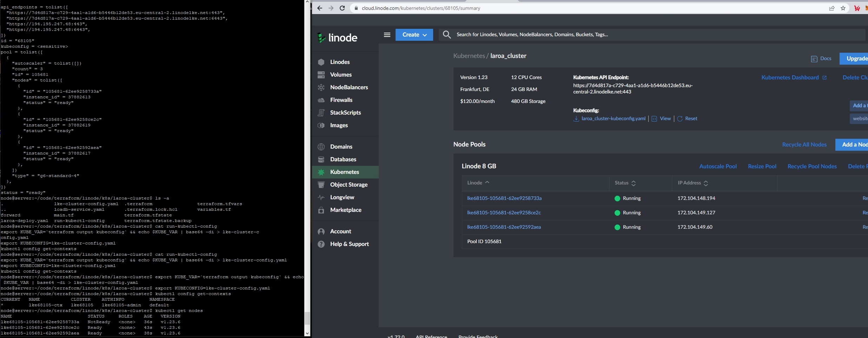Screen dimensions: 868x338
Task: Open the Create dropdown button
Action: 414,35
